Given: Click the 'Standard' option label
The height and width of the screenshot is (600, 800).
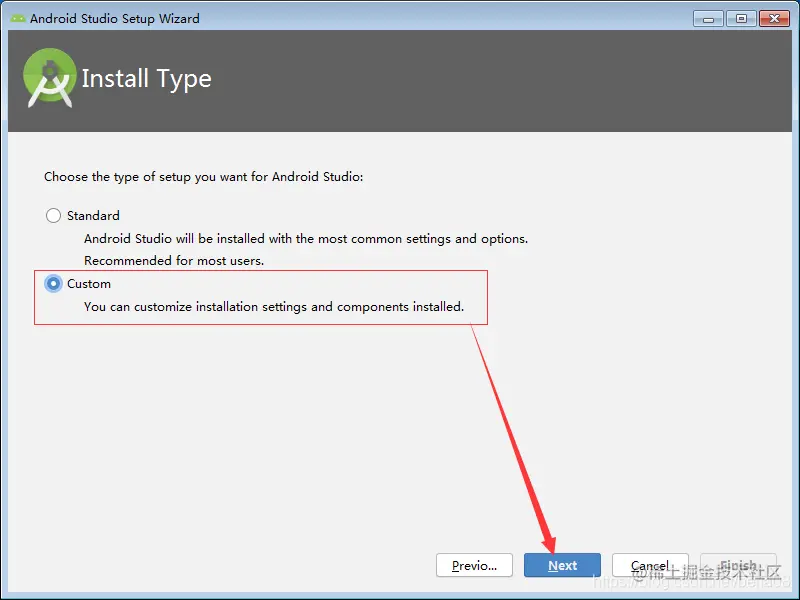Looking at the screenshot, I should (93, 216).
